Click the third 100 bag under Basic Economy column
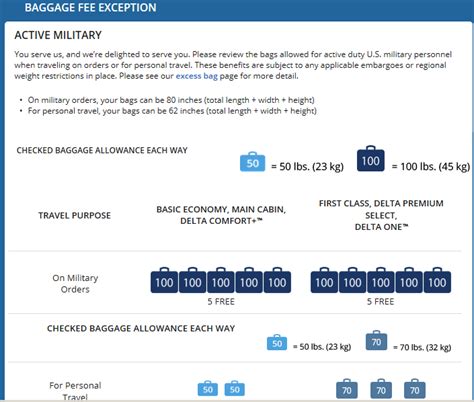The width and height of the screenshot is (474, 402). 221,280
